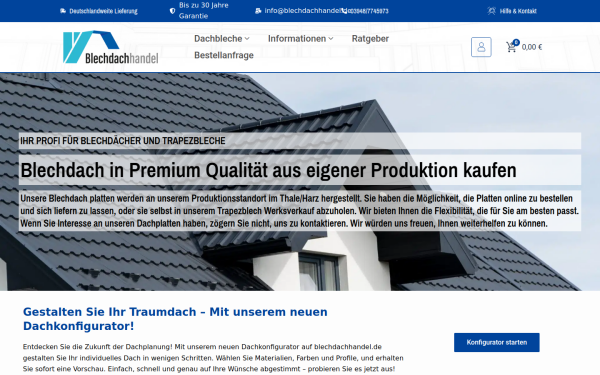Click the Blechdach in Premium Qualität headline
600x375 pixels.
[x=268, y=170]
